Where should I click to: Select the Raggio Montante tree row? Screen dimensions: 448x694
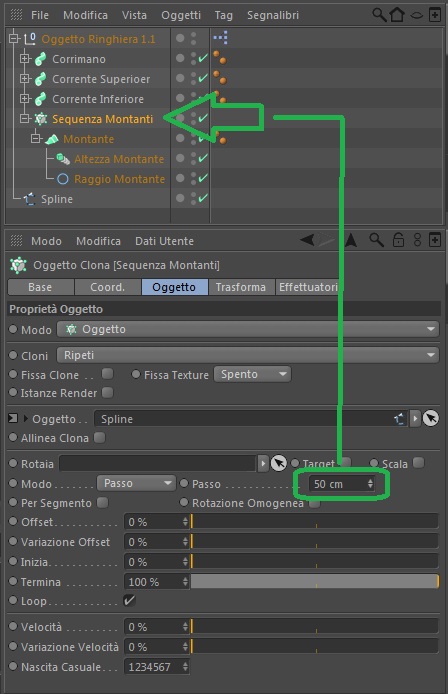(120, 179)
